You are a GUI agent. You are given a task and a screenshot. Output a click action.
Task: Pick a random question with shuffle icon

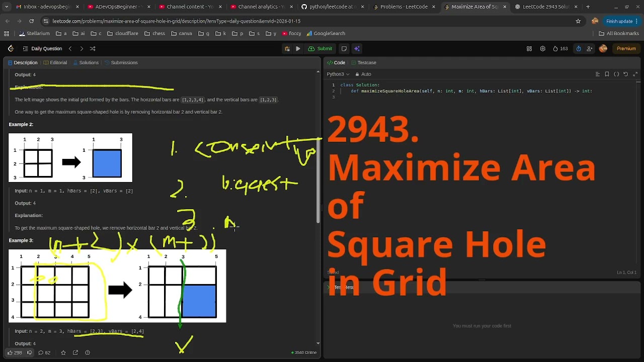[x=93, y=49]
